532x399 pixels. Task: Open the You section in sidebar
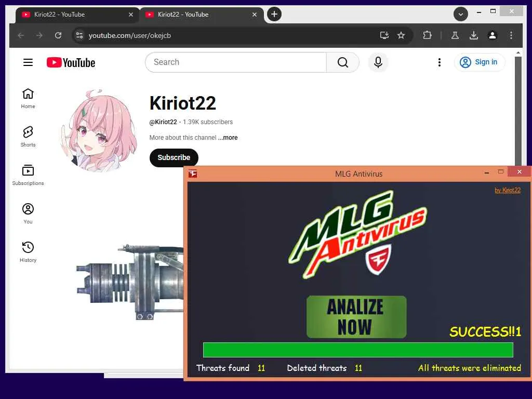pos(28,214)
